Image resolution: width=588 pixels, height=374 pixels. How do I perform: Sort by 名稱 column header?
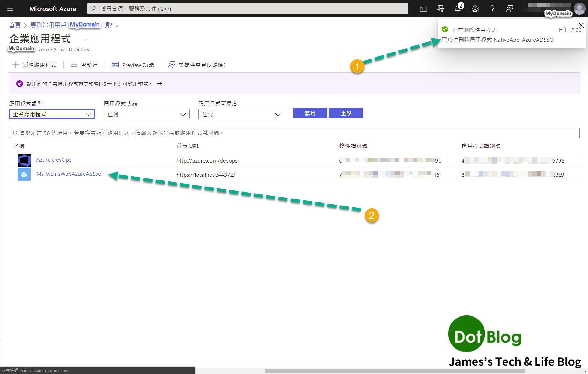point(19,146)
